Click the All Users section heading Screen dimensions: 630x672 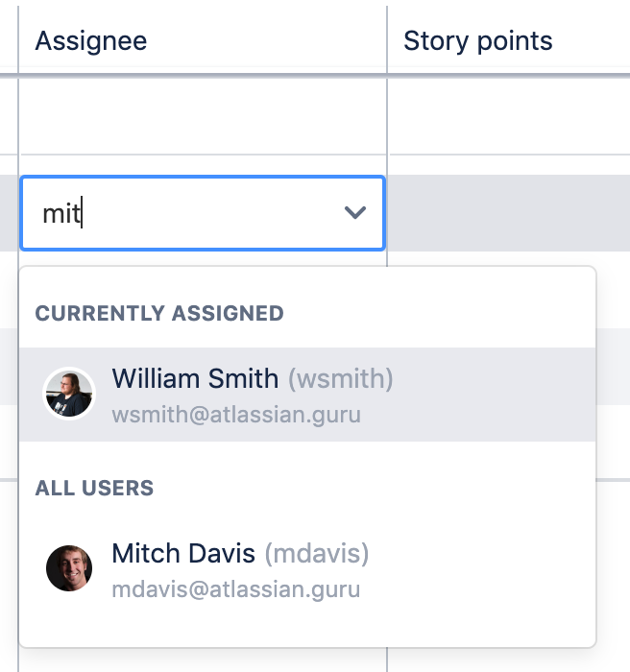[x=94, y=488]
